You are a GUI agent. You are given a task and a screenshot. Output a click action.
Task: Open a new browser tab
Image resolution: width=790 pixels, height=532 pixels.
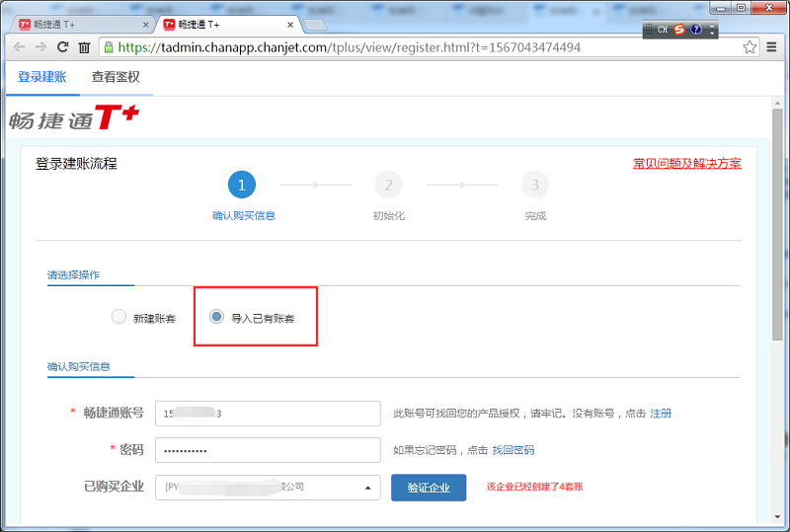pyautogui.click(x=315, y=25)
